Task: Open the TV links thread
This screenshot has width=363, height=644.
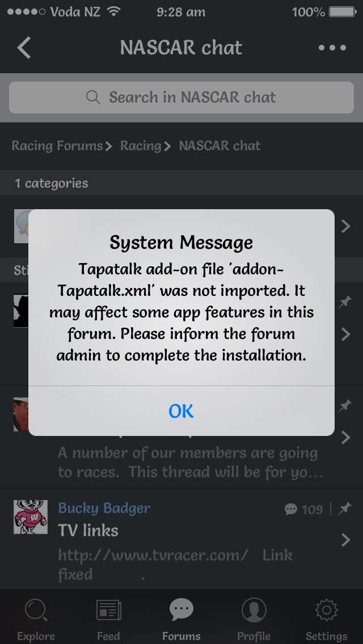Action: [88, 530]
